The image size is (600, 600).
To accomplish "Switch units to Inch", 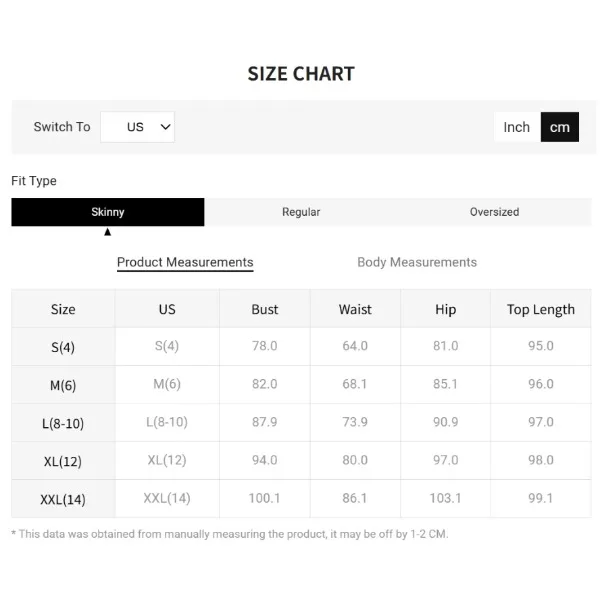I will [x=517, y=127].
